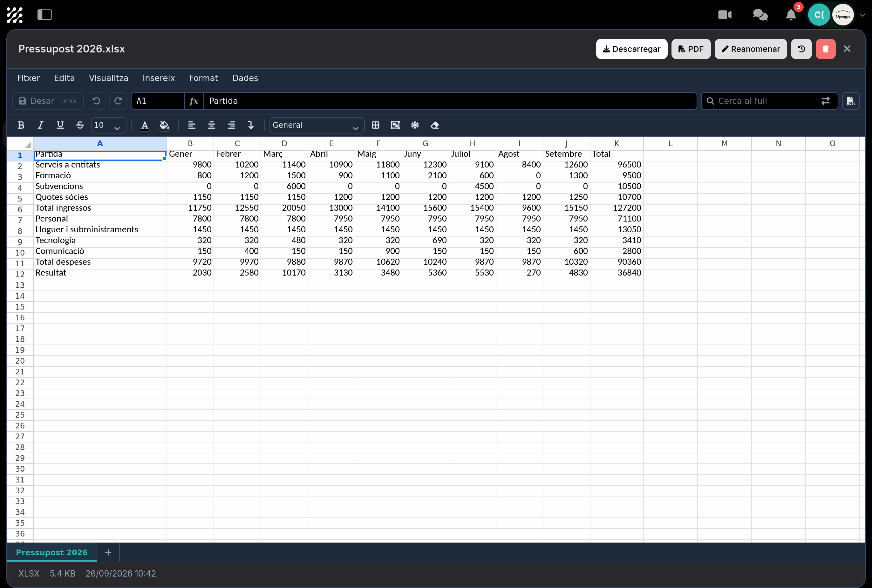Click the Desar .xlsx button
The height and width of the screenshot is (588, 872).
tap(48, 101)
